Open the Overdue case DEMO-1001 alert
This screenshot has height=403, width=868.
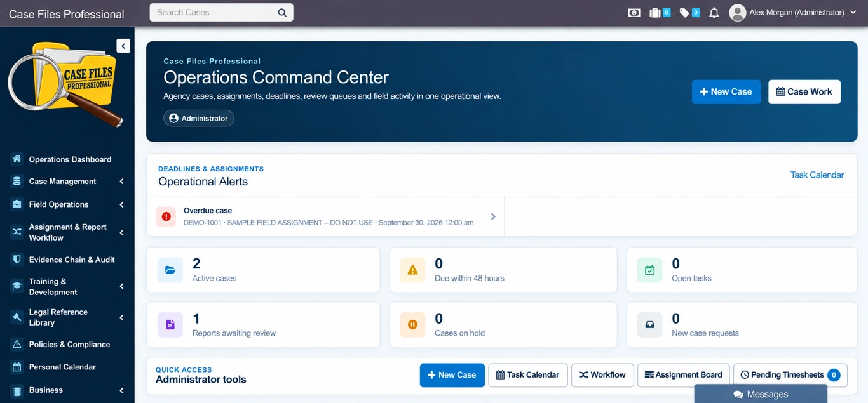[x=325, y=216]
